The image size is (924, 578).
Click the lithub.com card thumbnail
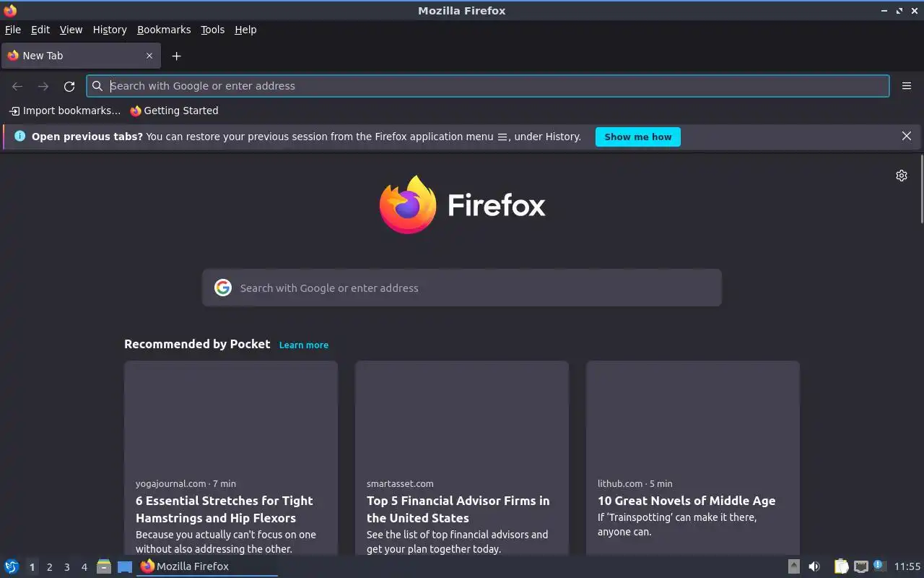693,414
